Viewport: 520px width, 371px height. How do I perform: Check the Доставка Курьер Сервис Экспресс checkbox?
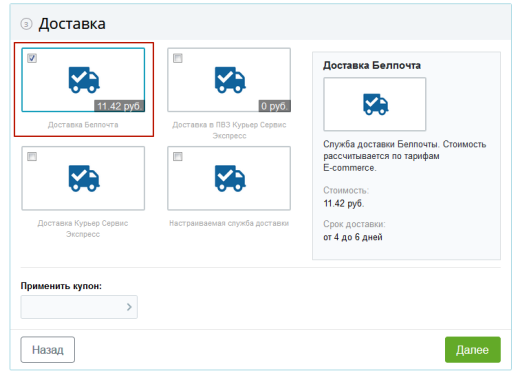[32, 156]
